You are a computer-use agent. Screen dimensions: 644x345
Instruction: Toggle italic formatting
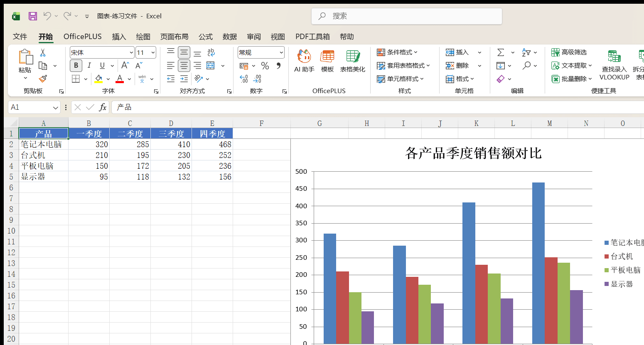click(89, 66)
